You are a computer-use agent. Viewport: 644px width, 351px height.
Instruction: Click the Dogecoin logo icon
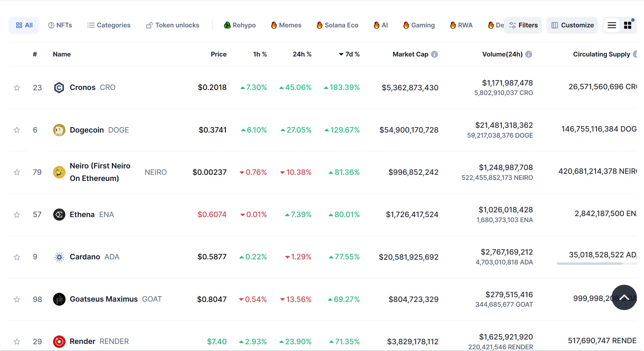pos(59,130)
